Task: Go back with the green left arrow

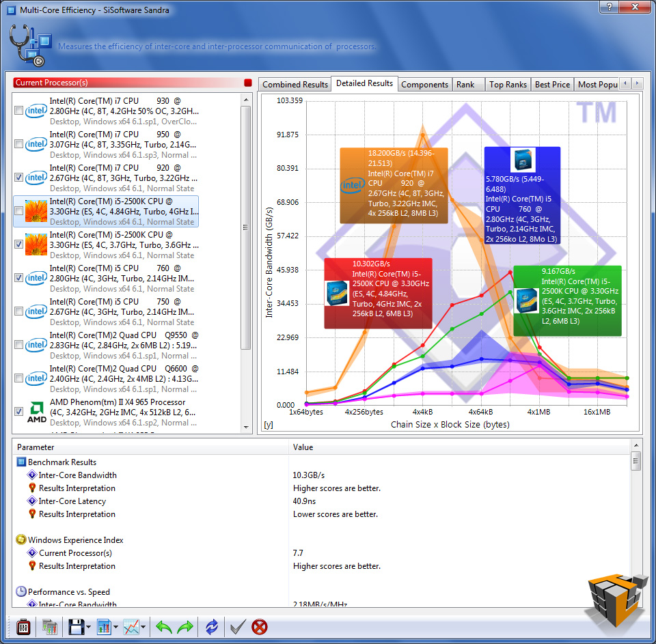Action: pyautogui.click(x=163, y=627)
